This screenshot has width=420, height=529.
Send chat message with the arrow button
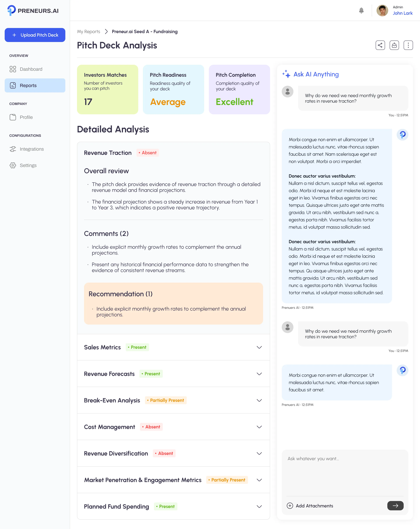point(395,506)
